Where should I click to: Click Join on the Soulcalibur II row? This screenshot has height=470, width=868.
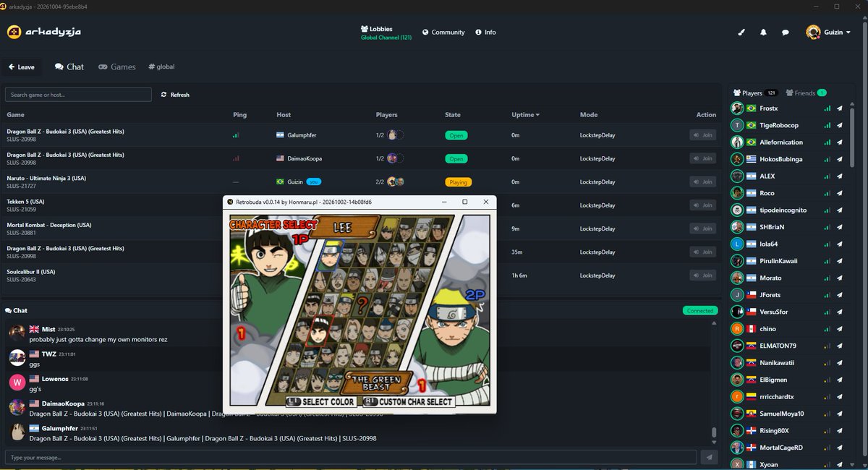(702, 275)
